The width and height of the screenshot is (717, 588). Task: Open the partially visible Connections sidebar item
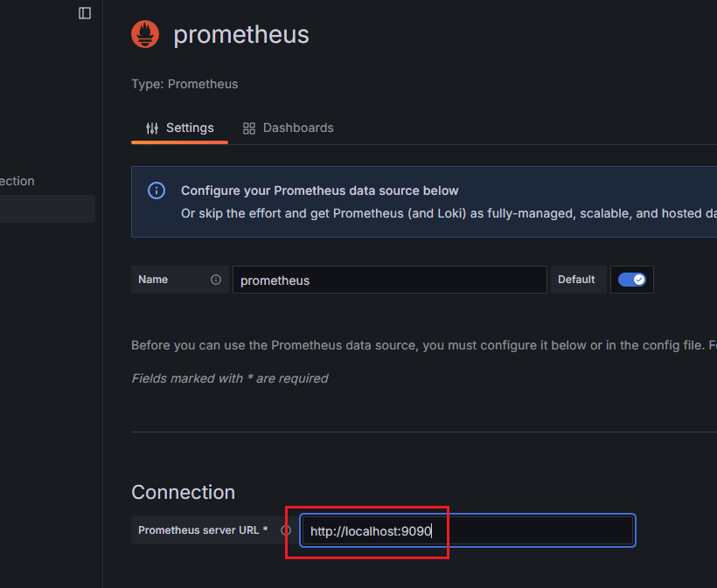(x=17, y=181)
